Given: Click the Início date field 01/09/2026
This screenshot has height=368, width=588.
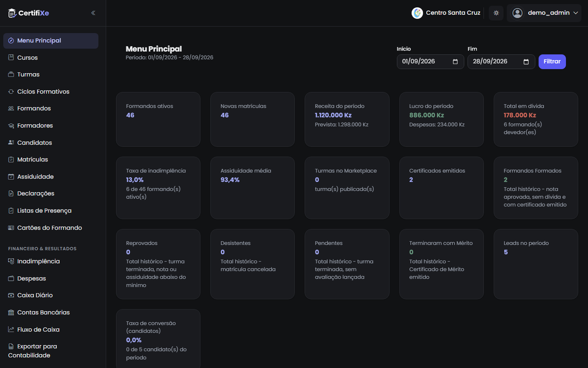Looking at the screenshot, I should (x=430, y=62).
